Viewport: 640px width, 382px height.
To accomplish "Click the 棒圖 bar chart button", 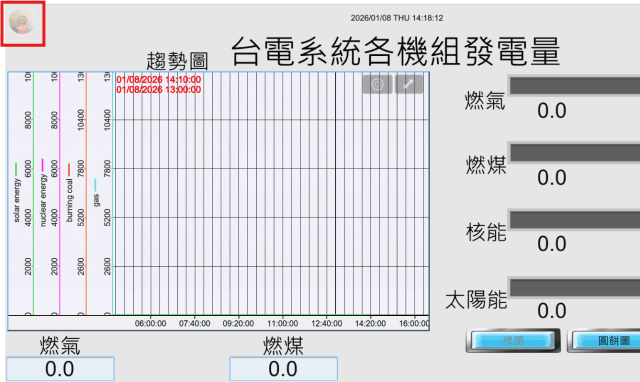I will point(513,340).
